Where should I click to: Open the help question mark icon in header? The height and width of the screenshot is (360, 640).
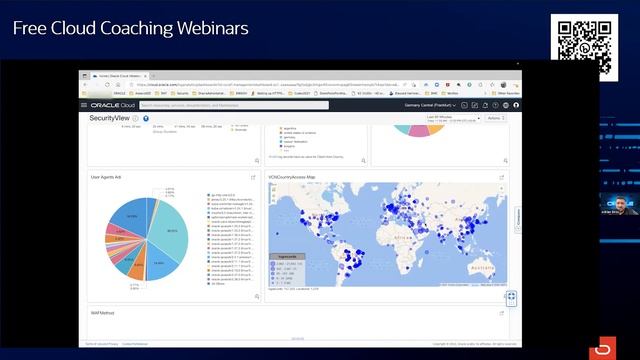[495, 105]
